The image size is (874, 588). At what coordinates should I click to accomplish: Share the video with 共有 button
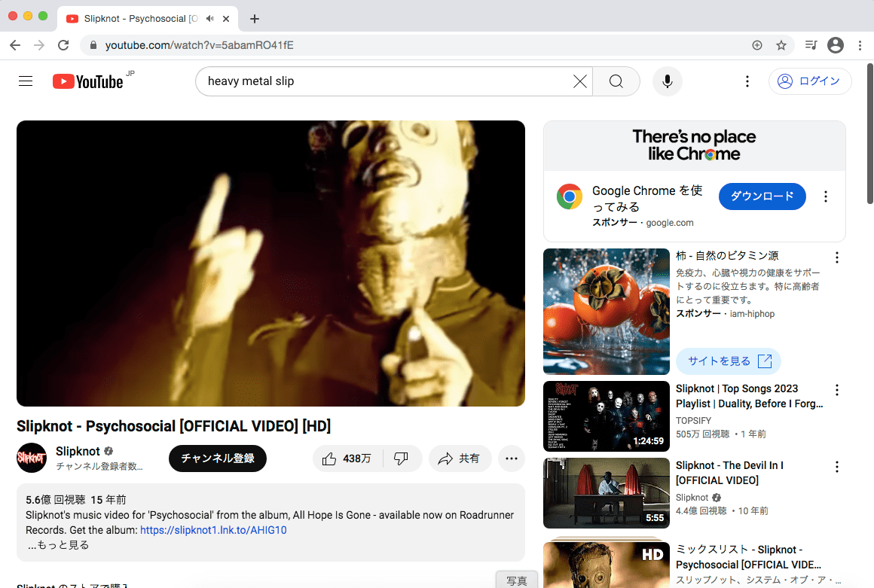click(x=460, y=459)
